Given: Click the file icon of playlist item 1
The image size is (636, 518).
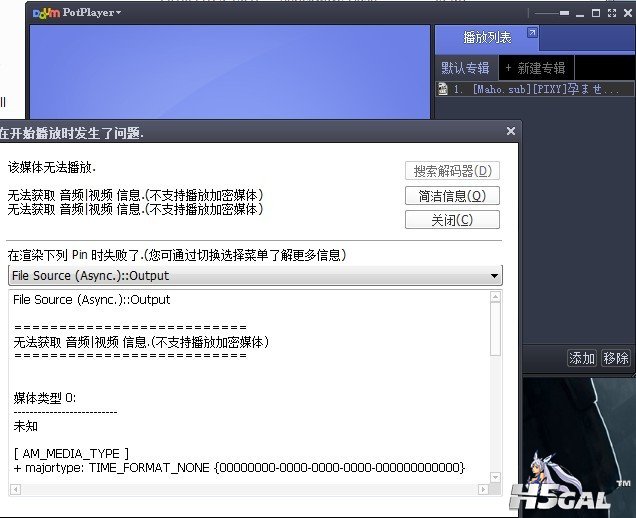Looking at the screenshot, I should (x=442, y=89).
